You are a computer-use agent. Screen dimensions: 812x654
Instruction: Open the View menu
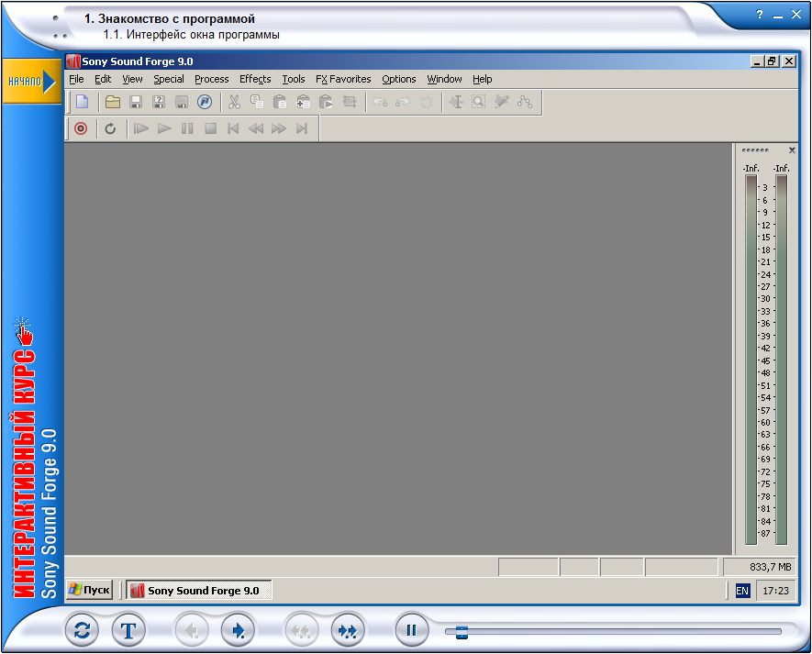pos(132,79)
